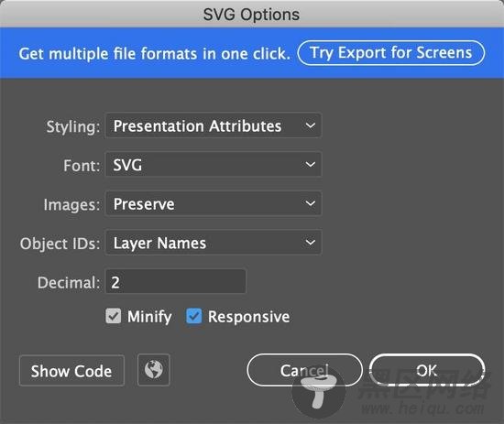The width and height of the screenshot is (504, 424).
Task: Click the blue banner promo text
Action: pos(155,54)
